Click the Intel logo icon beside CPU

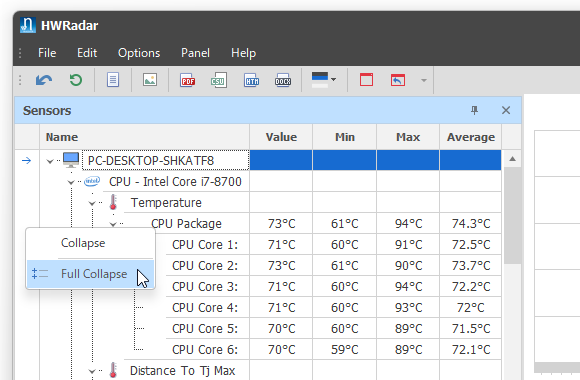pyautogui.click(x=92, y=181)
